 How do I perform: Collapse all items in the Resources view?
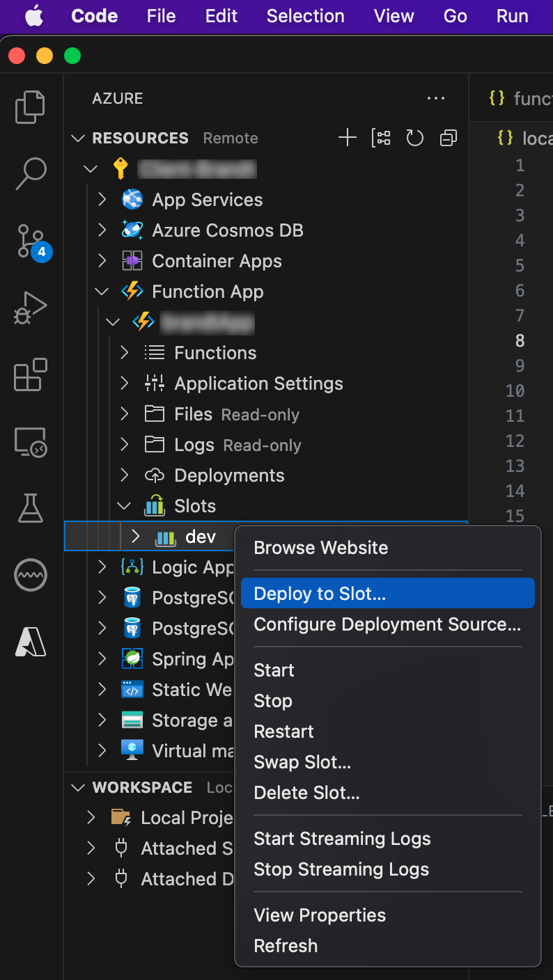pos(448,138)
